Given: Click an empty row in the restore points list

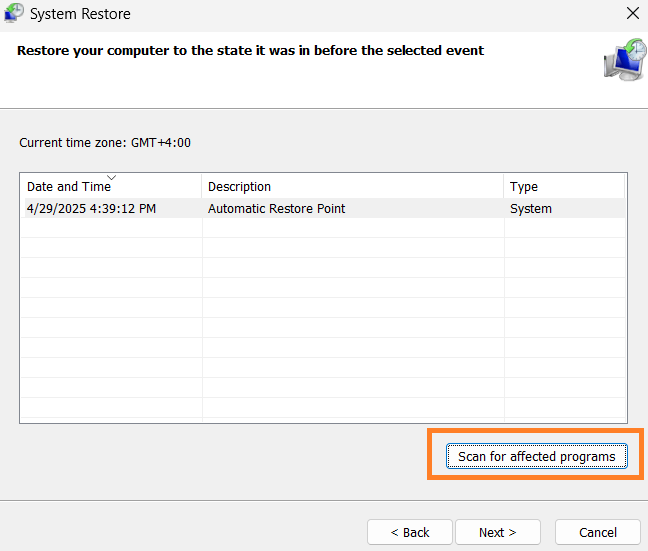Looking at the screenshot, I should [x=300, y=310].
